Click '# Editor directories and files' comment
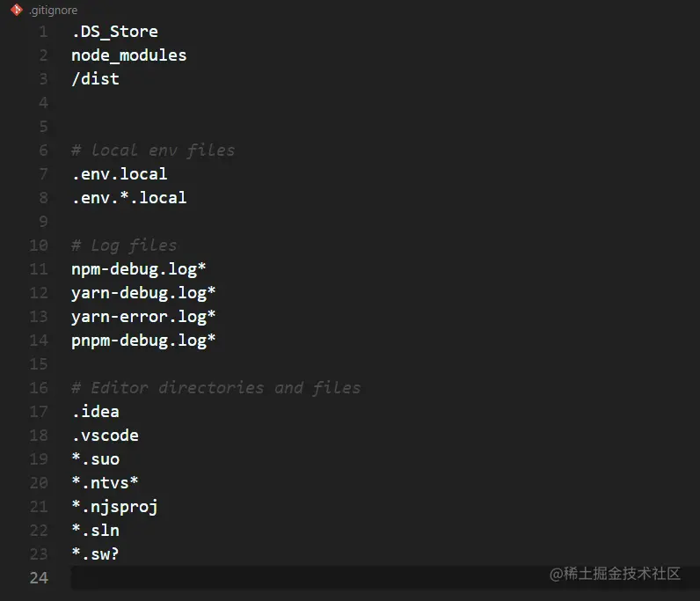This screenshot has width=700, height=601. [216, 388]
